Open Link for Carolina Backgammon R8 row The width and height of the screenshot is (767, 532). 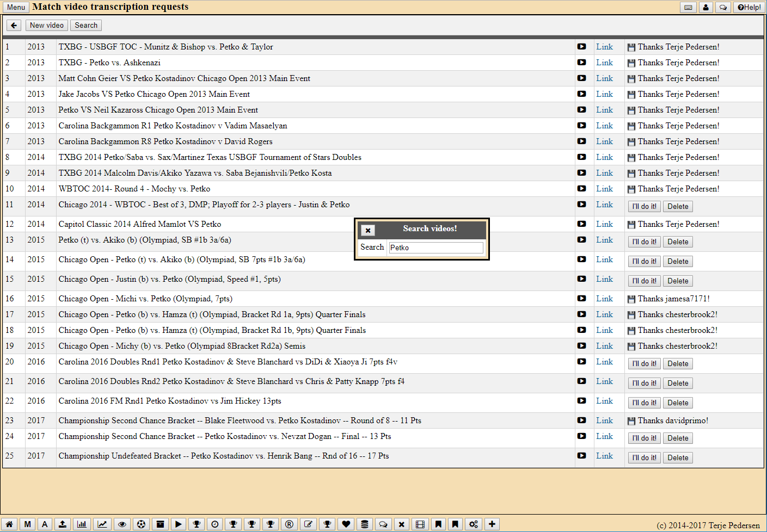(x=604, y=141)
